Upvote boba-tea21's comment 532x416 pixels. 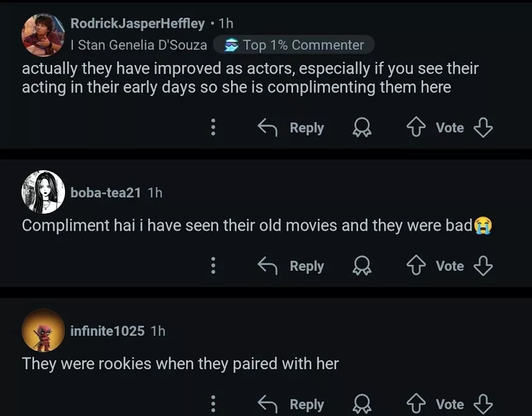click(x=416, y=266)
